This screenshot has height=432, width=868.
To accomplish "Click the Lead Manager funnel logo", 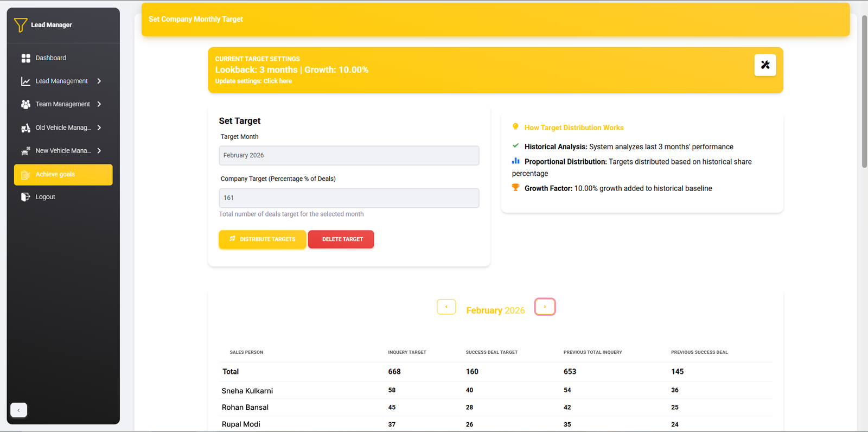I will (x=21, y=25).
